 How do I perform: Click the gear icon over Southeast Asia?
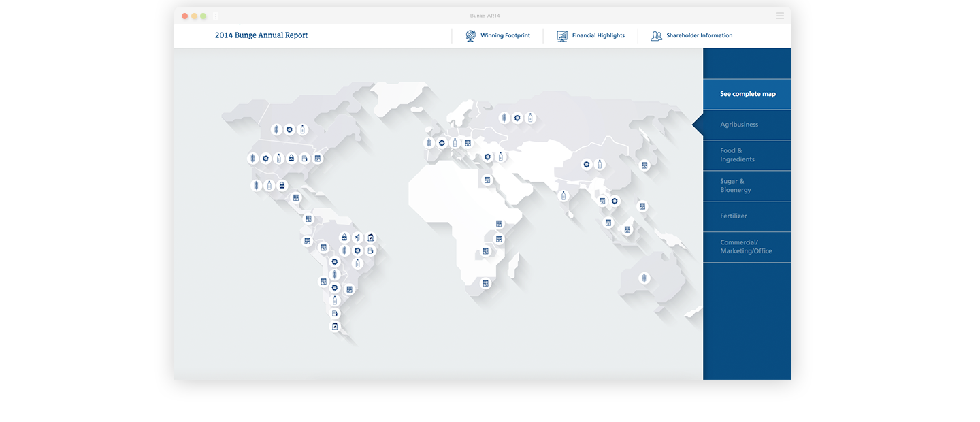coord(615,201)
